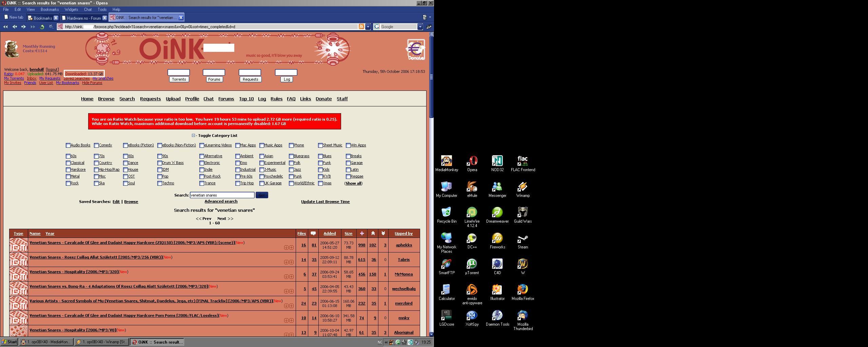The image size is (868, 347).
Task: Switch to Hardware.no - Forum tab
Action: click(84, 18)
